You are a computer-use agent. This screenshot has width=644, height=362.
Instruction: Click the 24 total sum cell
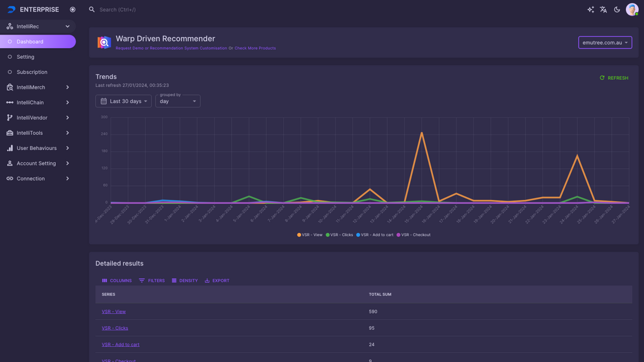point(372,345)
